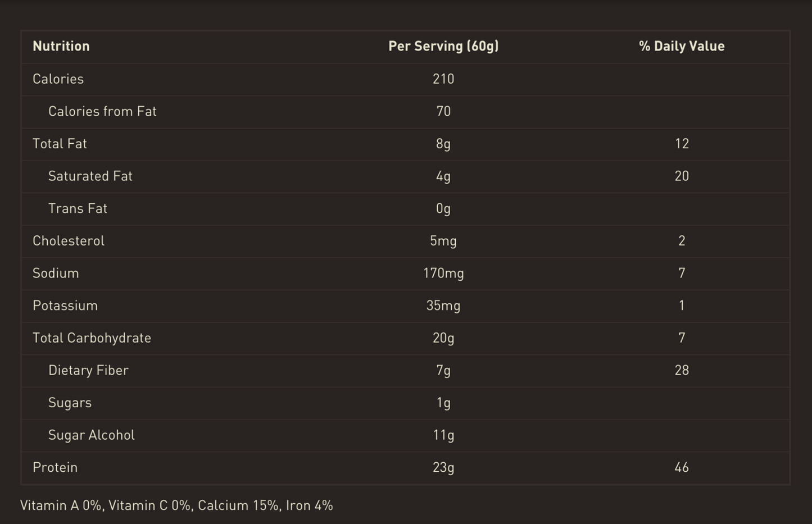
Task: Select Dietary Fiber's 28 daily value
Action: [681, 370]
